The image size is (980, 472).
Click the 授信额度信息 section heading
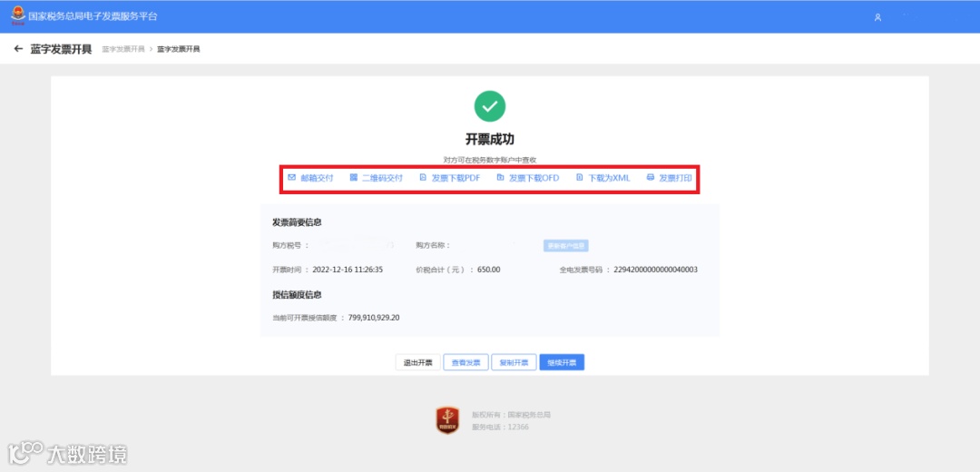click(297, 294)
